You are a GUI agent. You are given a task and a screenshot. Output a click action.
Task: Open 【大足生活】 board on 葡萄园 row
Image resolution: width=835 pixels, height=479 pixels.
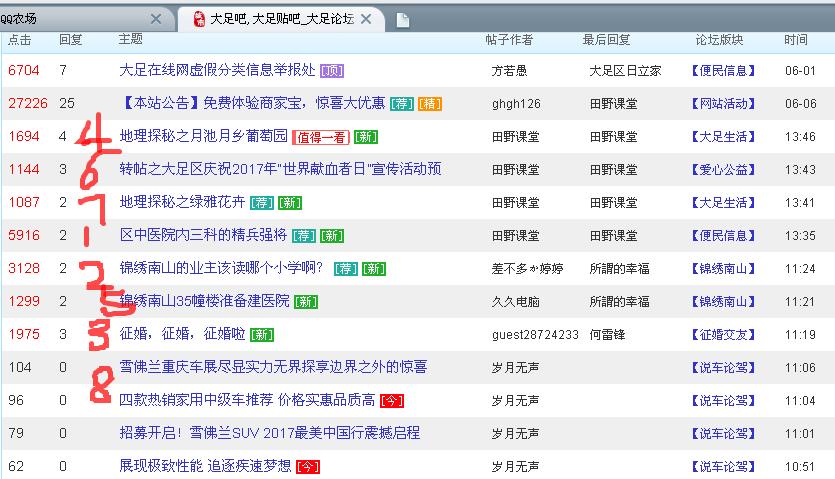click(723, 137)
